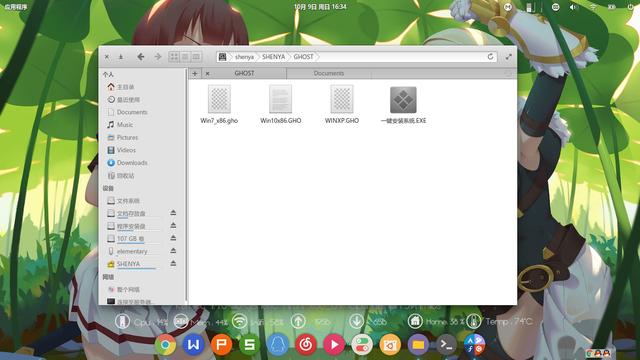
Task: Click the window fullscreen expand icon
Action: tap(509, 57)
